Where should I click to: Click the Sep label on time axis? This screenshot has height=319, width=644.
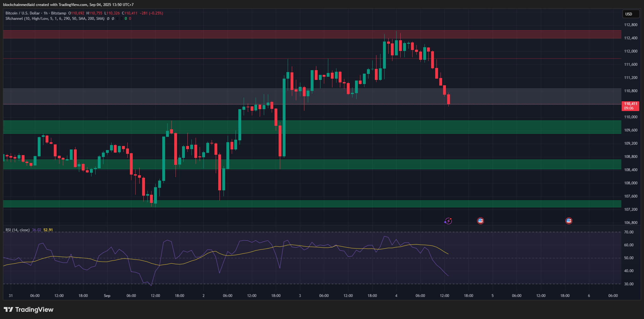coord(107,296)
